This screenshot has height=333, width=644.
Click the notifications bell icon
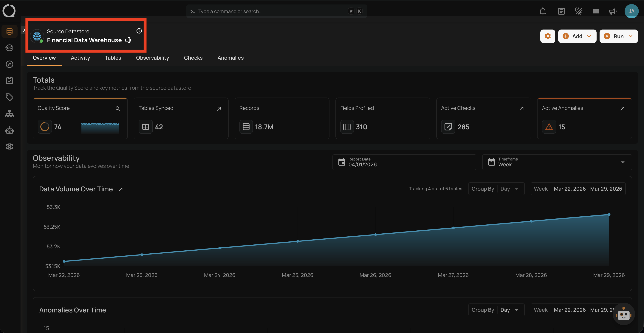[543, 11]
